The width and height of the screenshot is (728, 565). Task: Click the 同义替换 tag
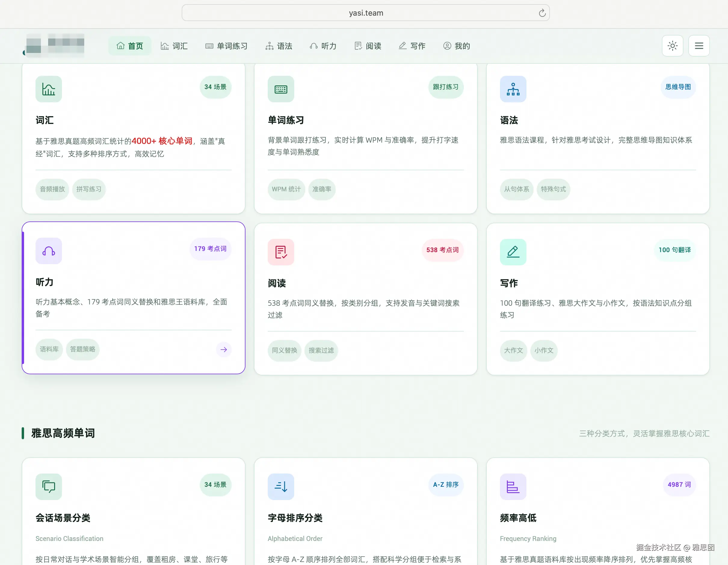coord(284,351)
